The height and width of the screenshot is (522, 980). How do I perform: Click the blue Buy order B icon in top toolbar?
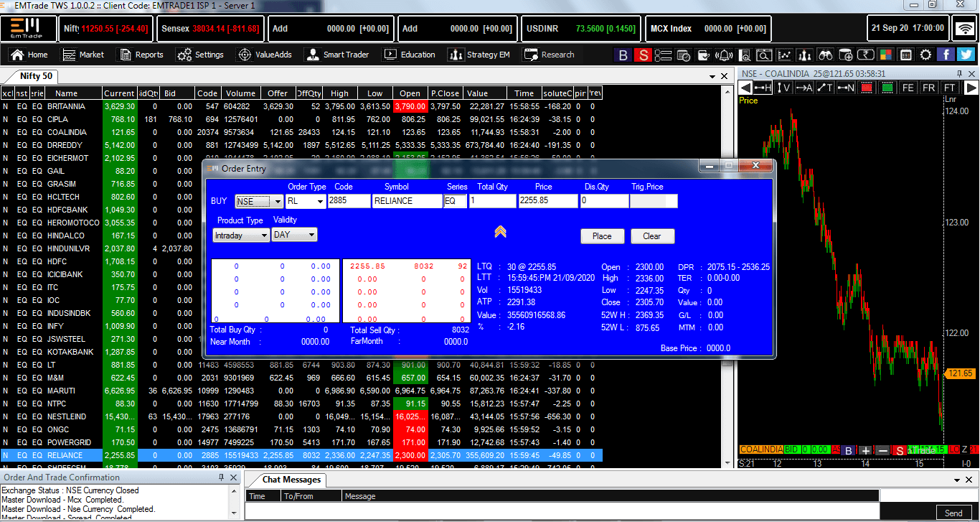623,55
